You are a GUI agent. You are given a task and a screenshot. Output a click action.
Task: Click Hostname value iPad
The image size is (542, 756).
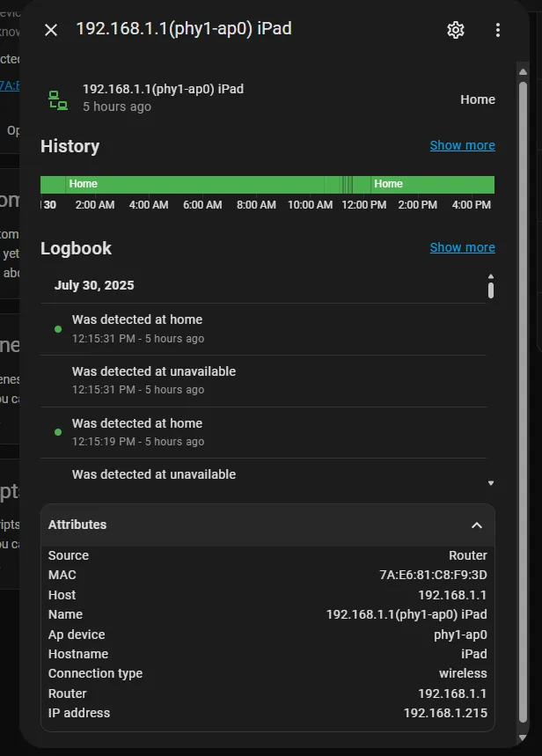[x=473, y=654]
